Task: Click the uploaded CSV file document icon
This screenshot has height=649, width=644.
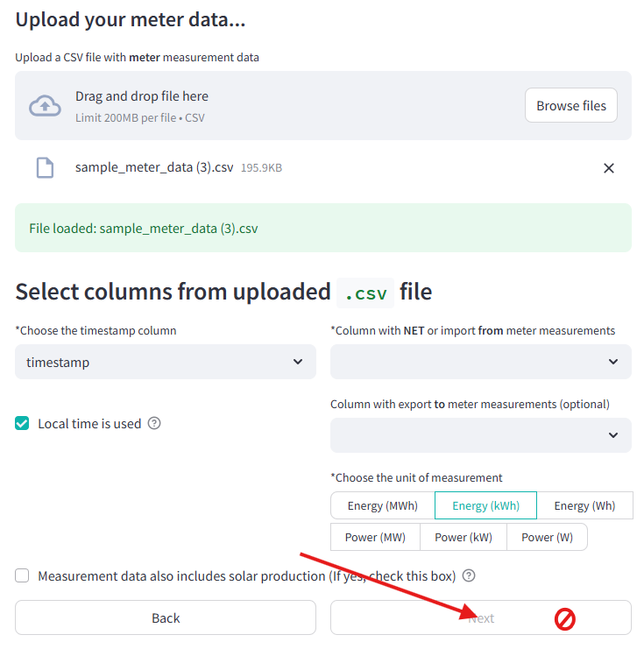Action: tap(45, 167)
